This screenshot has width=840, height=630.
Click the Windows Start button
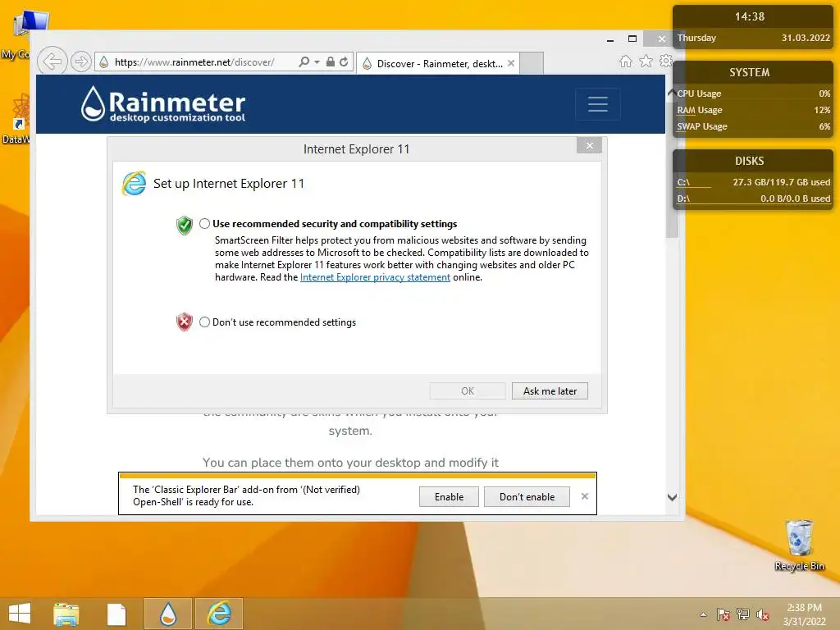pos(20,614)
